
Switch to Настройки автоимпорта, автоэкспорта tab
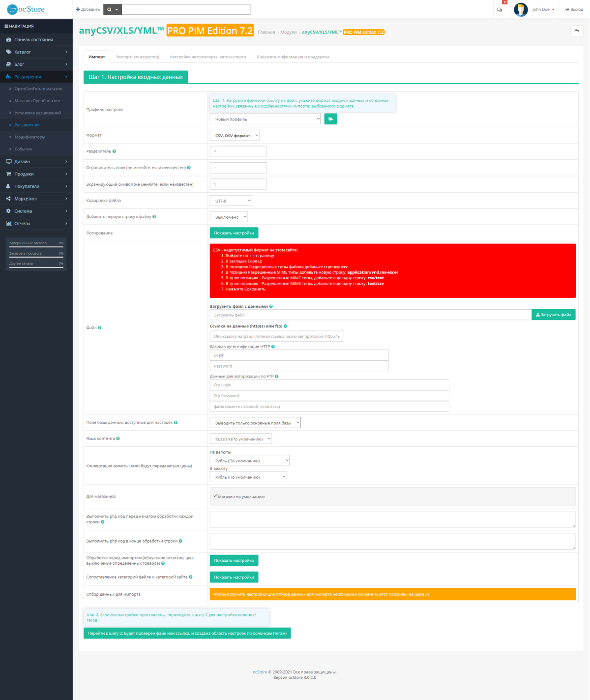point(207,57)
